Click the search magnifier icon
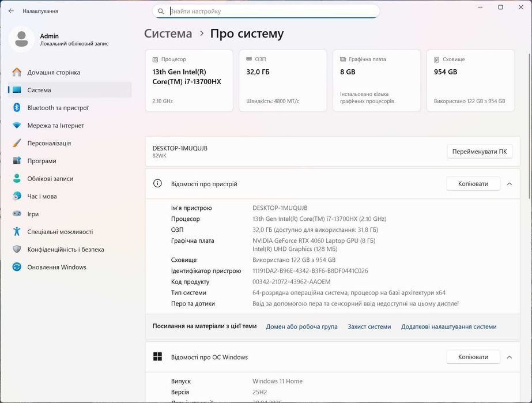 pos(161,11)
